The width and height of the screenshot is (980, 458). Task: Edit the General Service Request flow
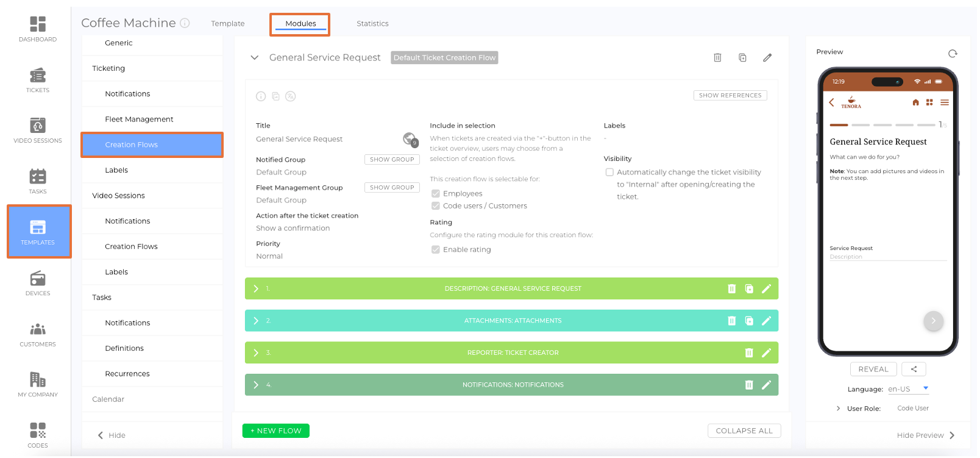(767, 57)
